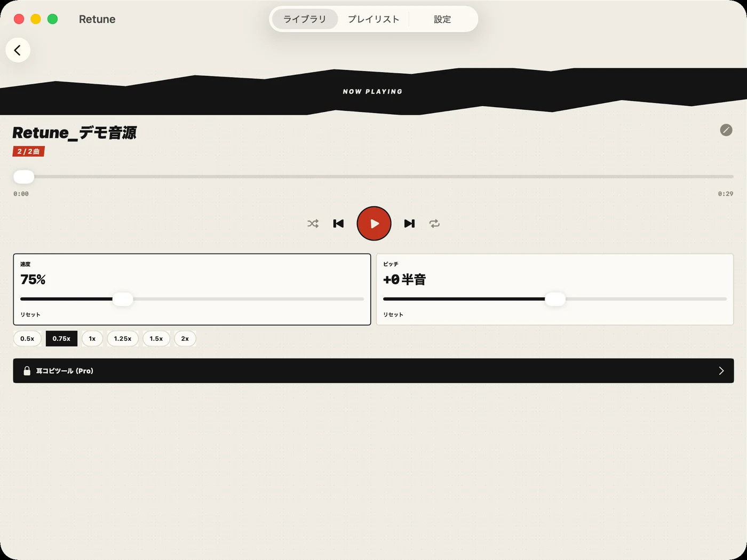747x560 pixels.
Task: Skip to the next track
Action: [409, 223]
